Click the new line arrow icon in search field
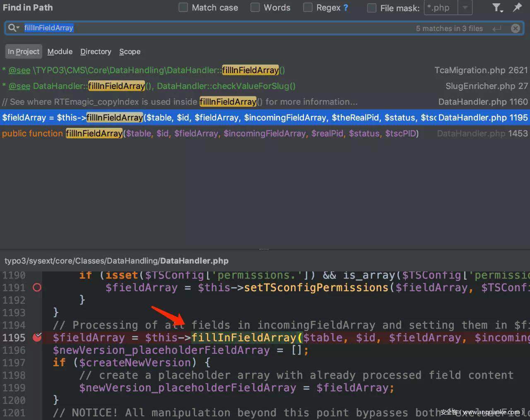Screen dimensions: 530x420 click(497, 28)
